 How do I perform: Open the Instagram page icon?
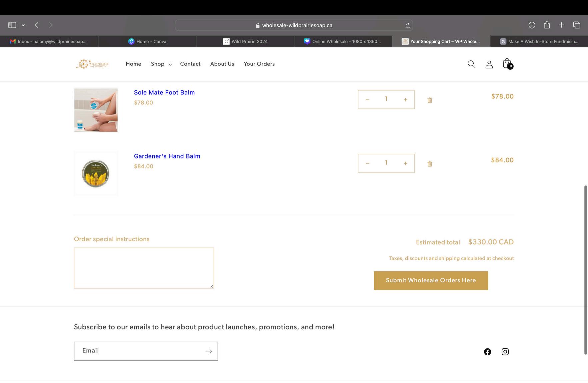(505, 352)
